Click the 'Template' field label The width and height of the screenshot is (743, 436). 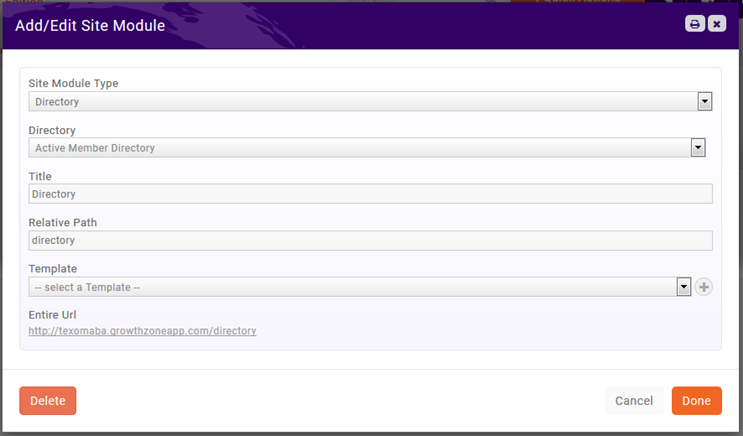pyautogui.click(x=52, y=269)
